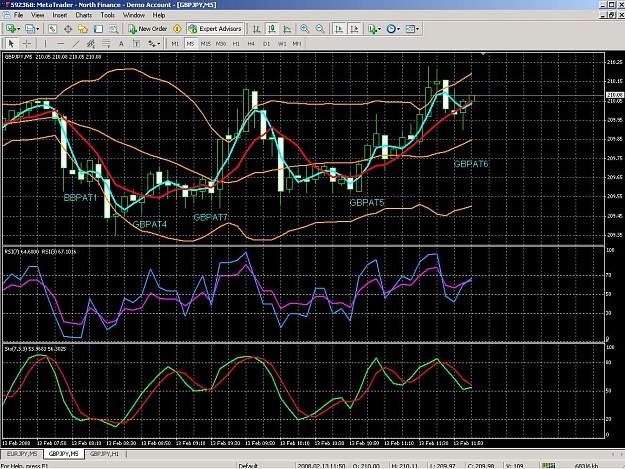Expand the chart templates dropdown
Screen dimensions: 625x469
coord(417,29)
